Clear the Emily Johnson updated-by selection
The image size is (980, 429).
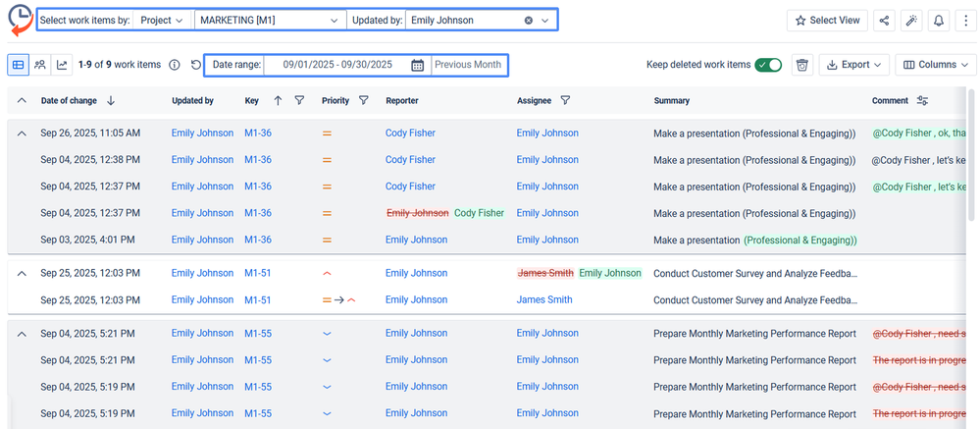529,20
